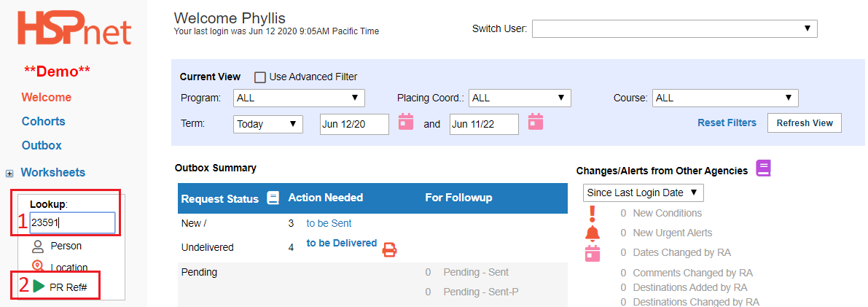Open the start date pink calendar icon
Screen dimensions: 868x307
point(407,121)
